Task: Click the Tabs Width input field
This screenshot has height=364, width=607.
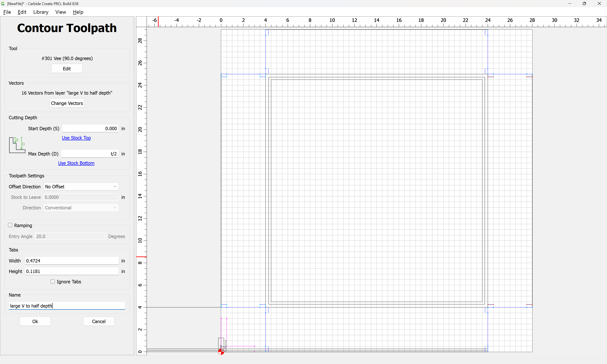Action: [72, 261]
